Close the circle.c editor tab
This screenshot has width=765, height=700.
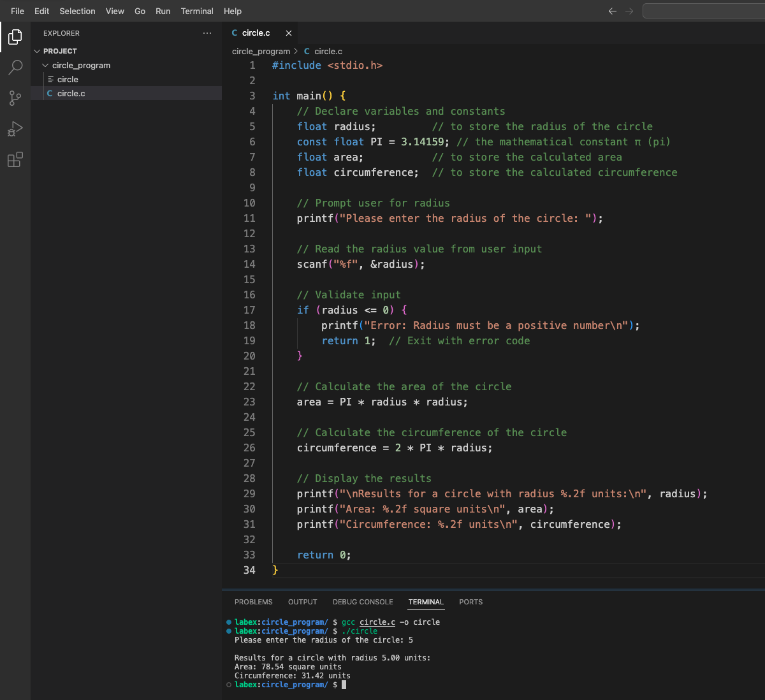coord(289,33)
